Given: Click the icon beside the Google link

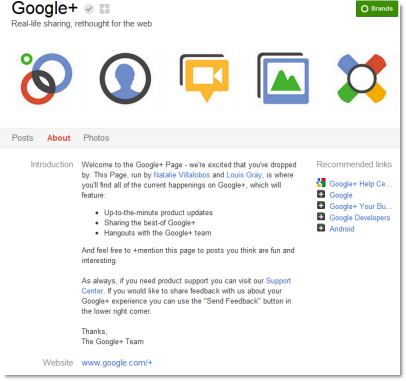Looking at the screenshot, I should pyautogui.click(x=321, y=194).
